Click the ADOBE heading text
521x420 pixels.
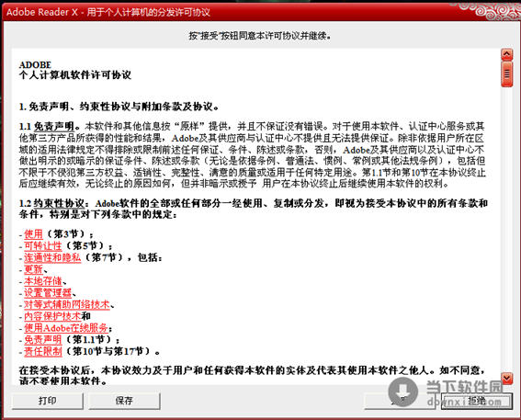(35, 65)
